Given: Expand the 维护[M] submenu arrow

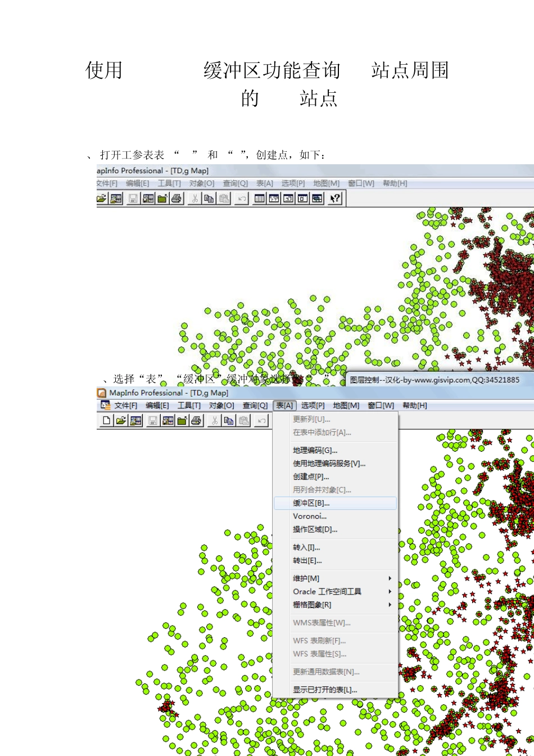Looking at the screenshot, I should [x=390, y=578].
